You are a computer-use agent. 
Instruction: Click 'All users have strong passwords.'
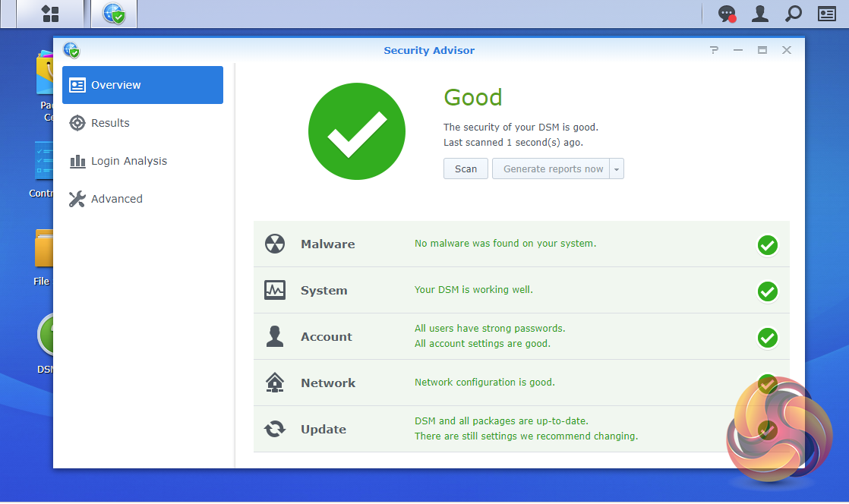490,329
